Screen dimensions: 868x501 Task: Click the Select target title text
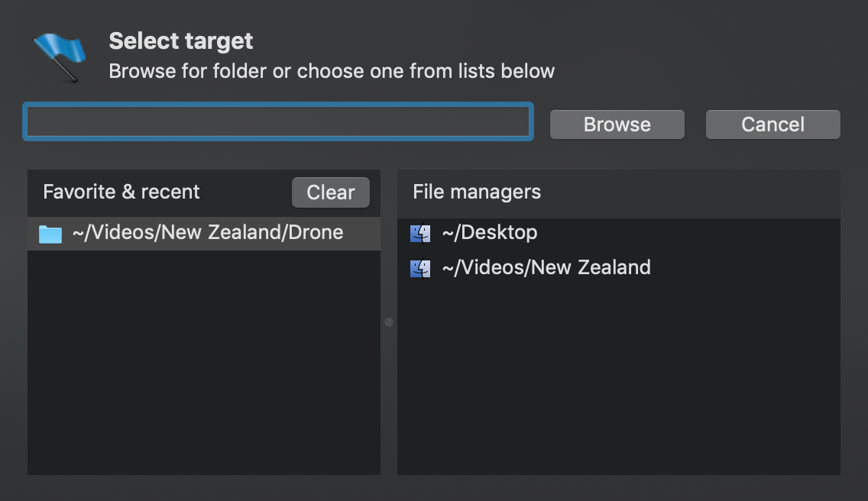pyautogui.click(x=181, y=40)
